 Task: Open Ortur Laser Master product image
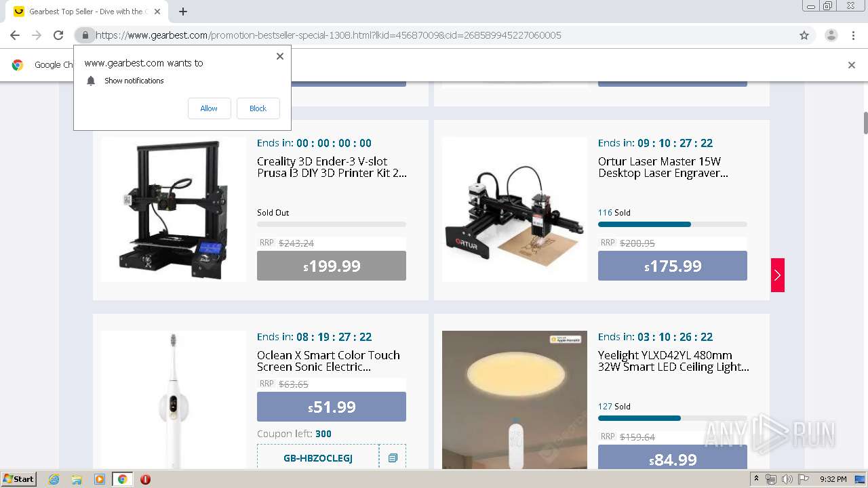[515, 209]
